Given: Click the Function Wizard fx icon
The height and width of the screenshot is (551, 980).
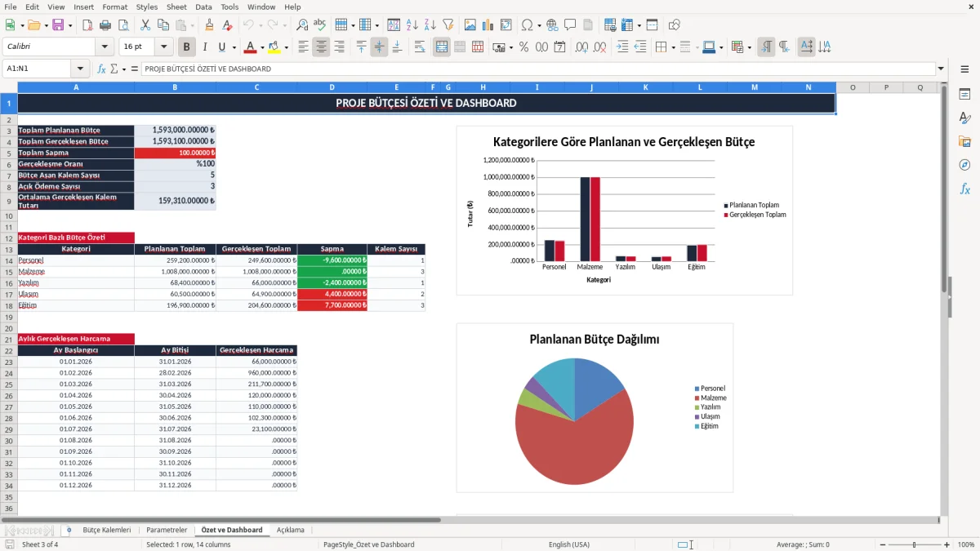Looking at the screenshot, I should point(102,69).
